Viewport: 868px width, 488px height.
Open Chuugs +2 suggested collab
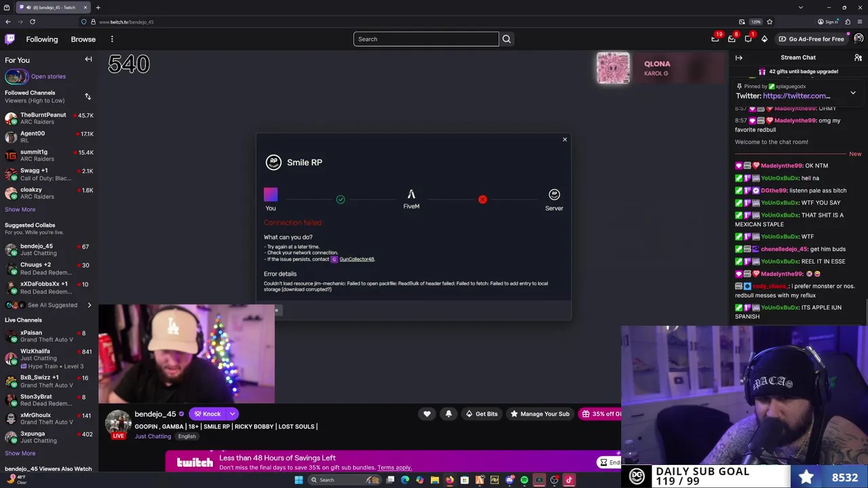(x=49, y=268)
